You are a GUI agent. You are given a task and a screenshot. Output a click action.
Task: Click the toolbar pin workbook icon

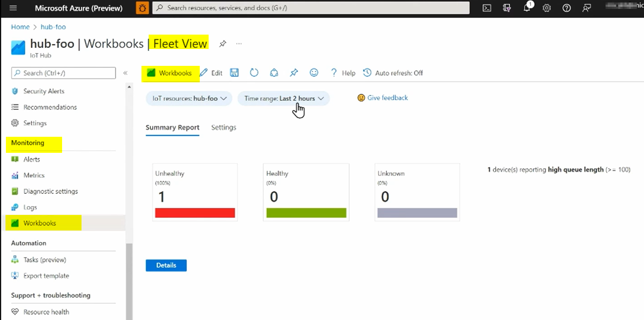(294, 73)
